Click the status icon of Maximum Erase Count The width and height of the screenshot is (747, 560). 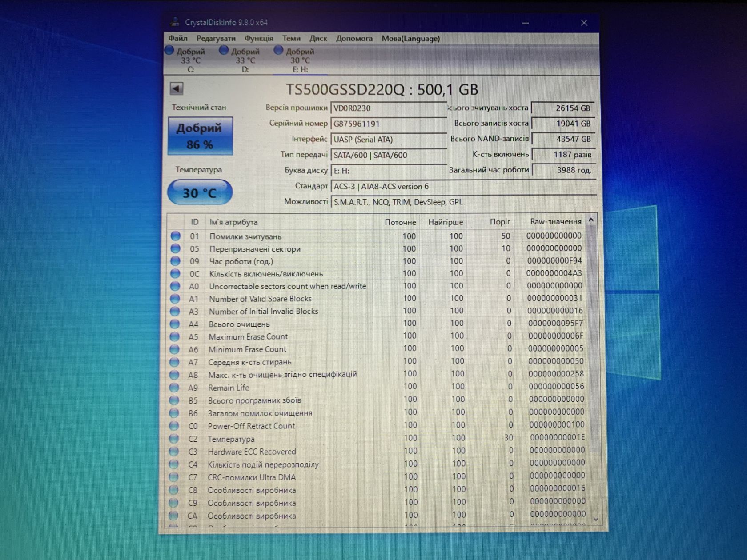tap(175, 336)
